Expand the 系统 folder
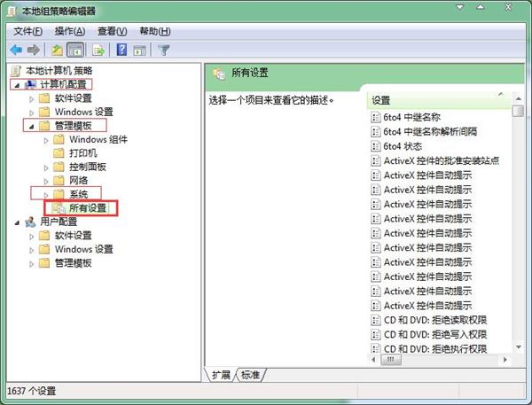This screenshot has width=532, height=405. 46,195
